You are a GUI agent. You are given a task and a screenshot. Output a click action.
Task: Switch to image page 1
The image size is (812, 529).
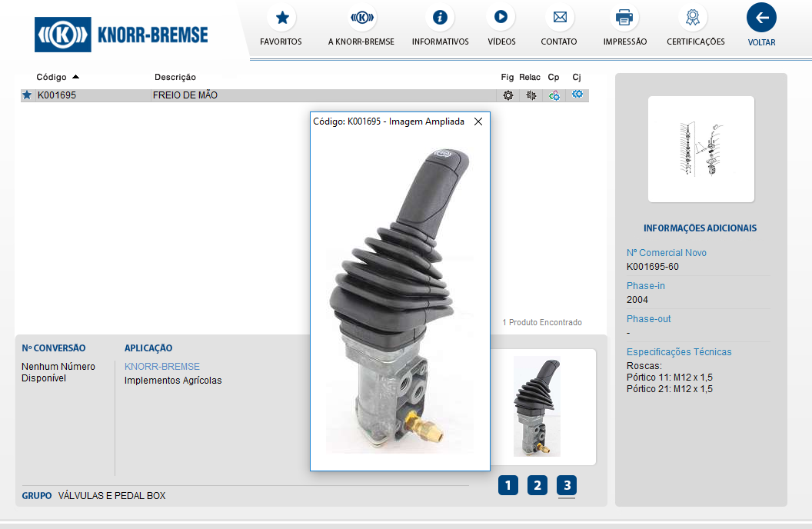point(508,485)
